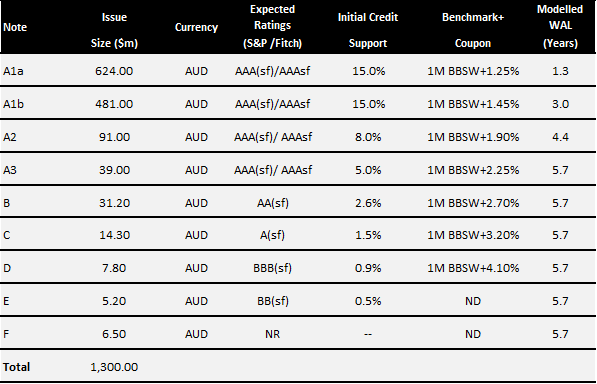597x384 pixels.
Task: Click the Modelled WAL (Years) header
Action: click(x=560, y=26)
